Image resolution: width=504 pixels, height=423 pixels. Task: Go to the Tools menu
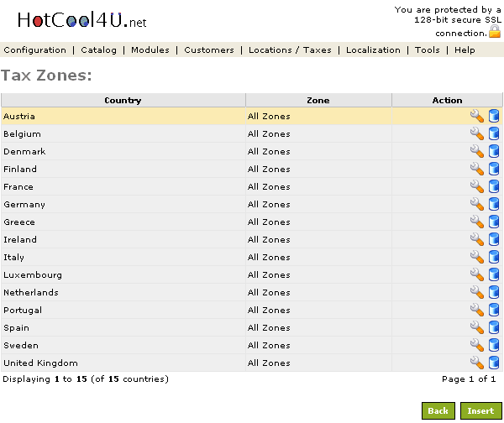pyautogui.click(x=427, y=50)
